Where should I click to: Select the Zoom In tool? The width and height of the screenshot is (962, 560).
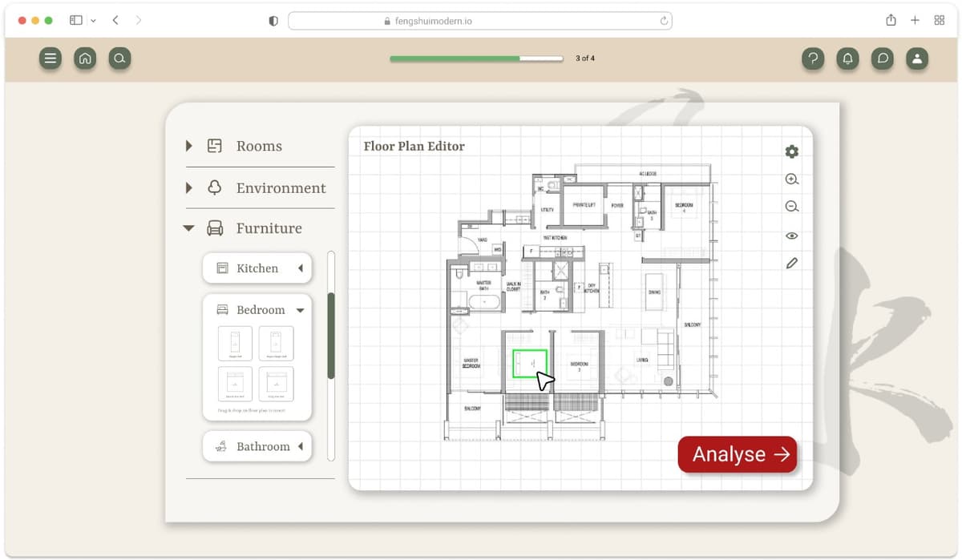791,179
